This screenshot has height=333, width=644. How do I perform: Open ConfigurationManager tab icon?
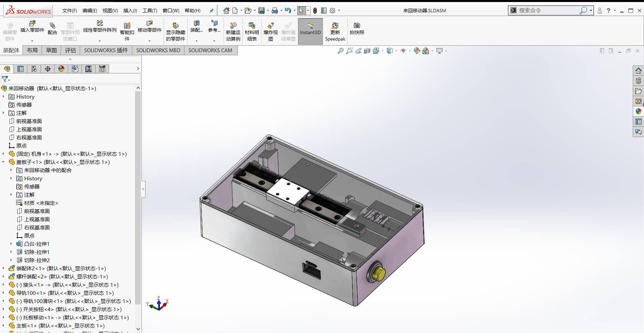click(34, 69)
